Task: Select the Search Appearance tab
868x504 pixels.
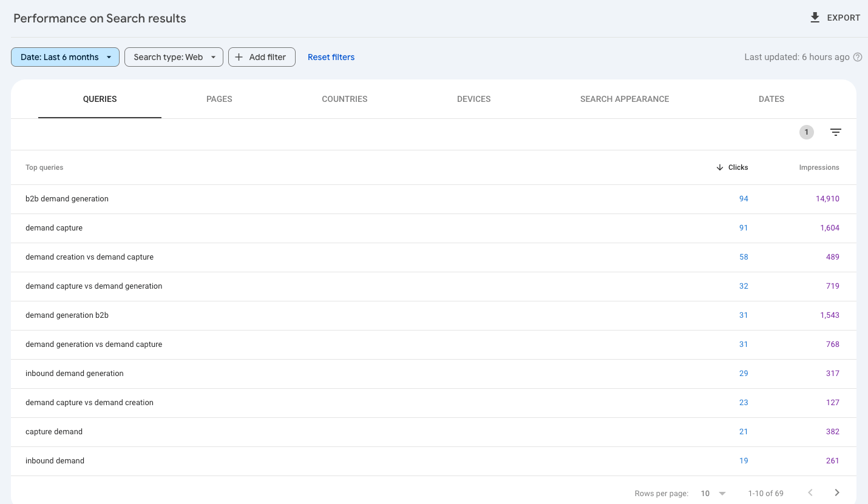Action: click(x=624, y=99)
